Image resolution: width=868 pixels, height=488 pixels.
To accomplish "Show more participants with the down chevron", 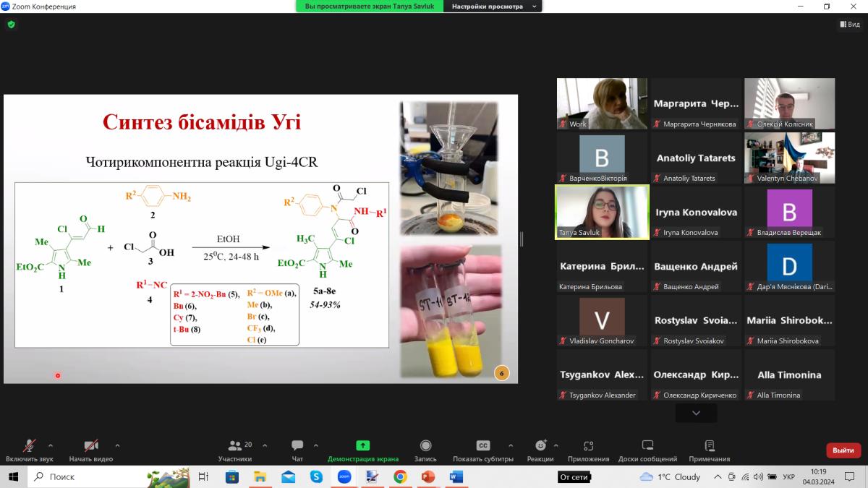I will click(696, 413).
